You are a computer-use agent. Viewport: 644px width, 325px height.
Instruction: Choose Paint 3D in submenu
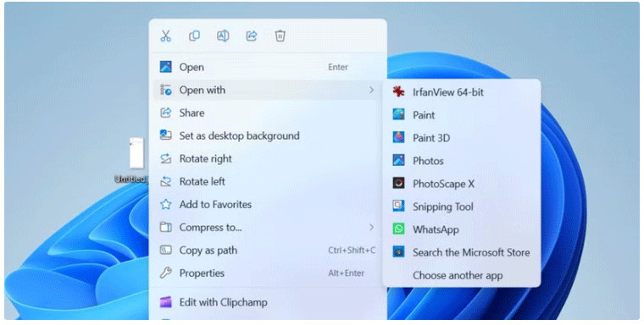[462, 138]
